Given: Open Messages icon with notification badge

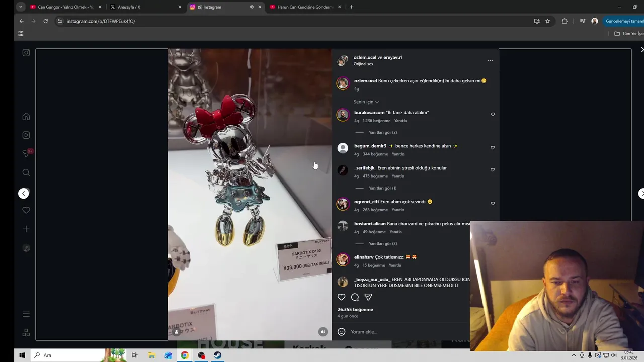Looking at the screenshot, I should pos(27,154).
